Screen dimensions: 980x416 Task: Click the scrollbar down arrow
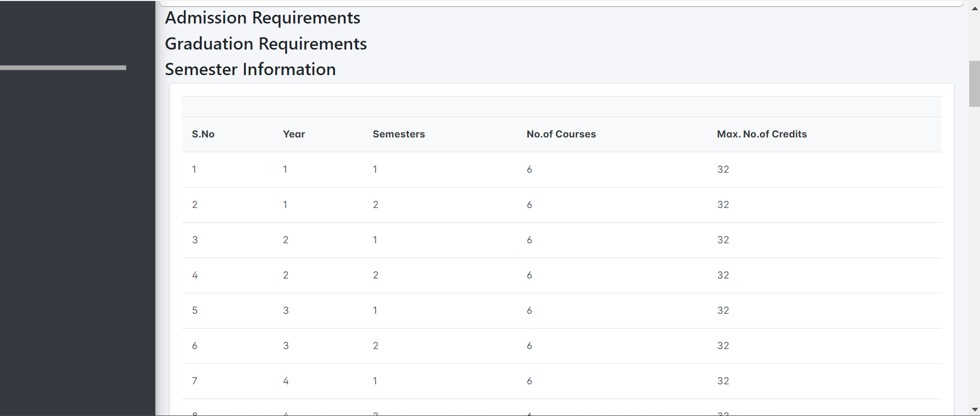coord(974,409)
